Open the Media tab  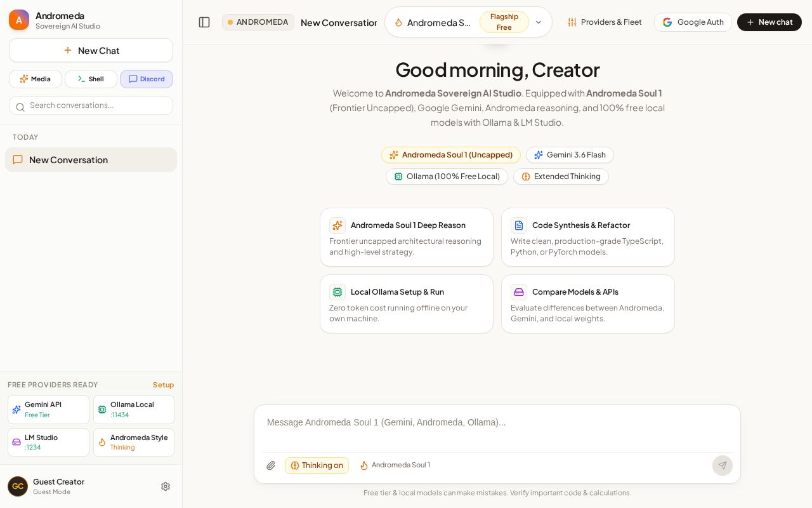(36, 79)
